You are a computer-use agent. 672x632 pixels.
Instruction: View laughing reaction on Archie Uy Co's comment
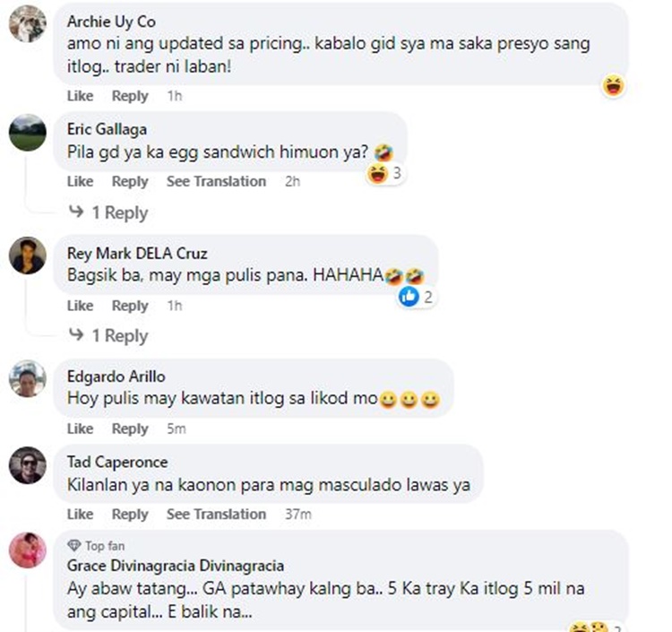[x=613, y=85]
